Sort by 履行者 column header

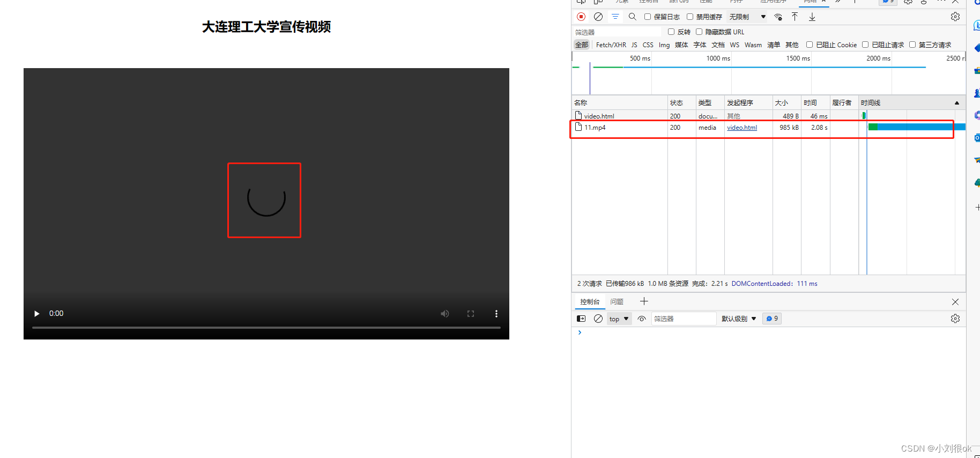pos(844,103)
